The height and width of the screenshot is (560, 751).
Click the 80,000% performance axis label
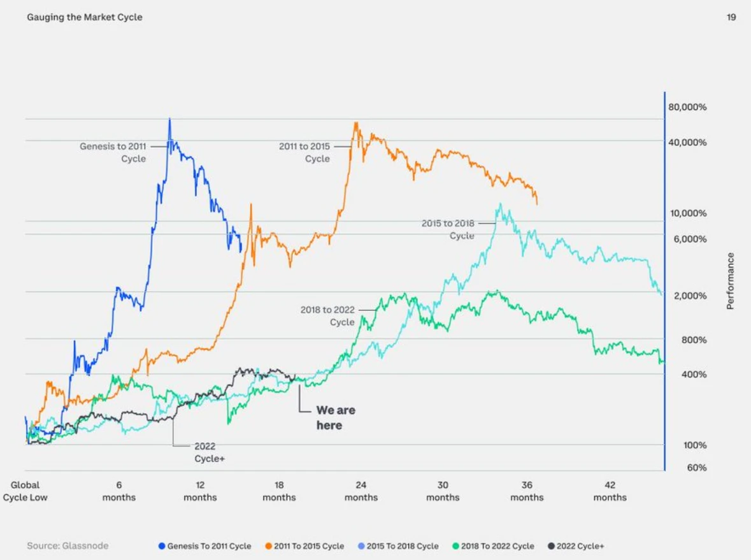point(687,107)
